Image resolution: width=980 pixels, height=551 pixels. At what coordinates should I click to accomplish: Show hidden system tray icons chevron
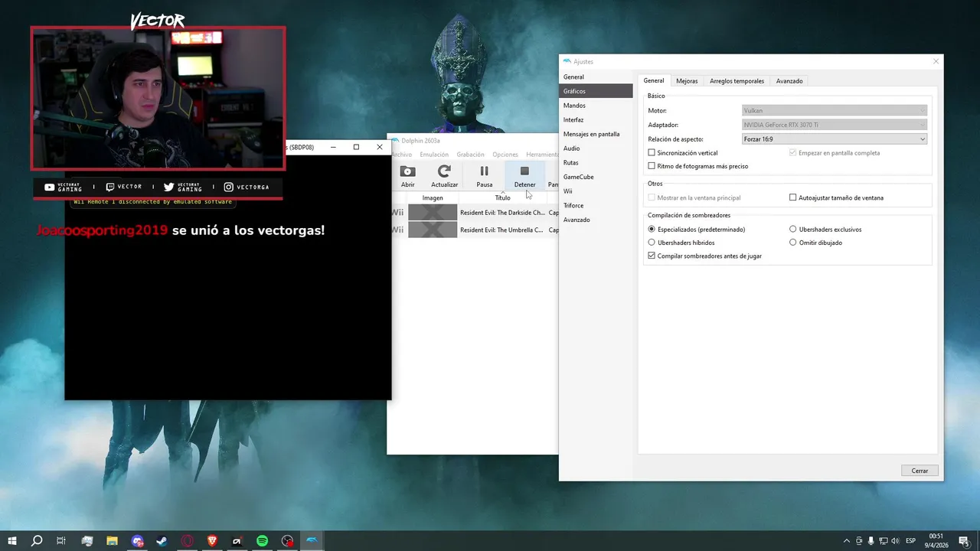point(846,541)
